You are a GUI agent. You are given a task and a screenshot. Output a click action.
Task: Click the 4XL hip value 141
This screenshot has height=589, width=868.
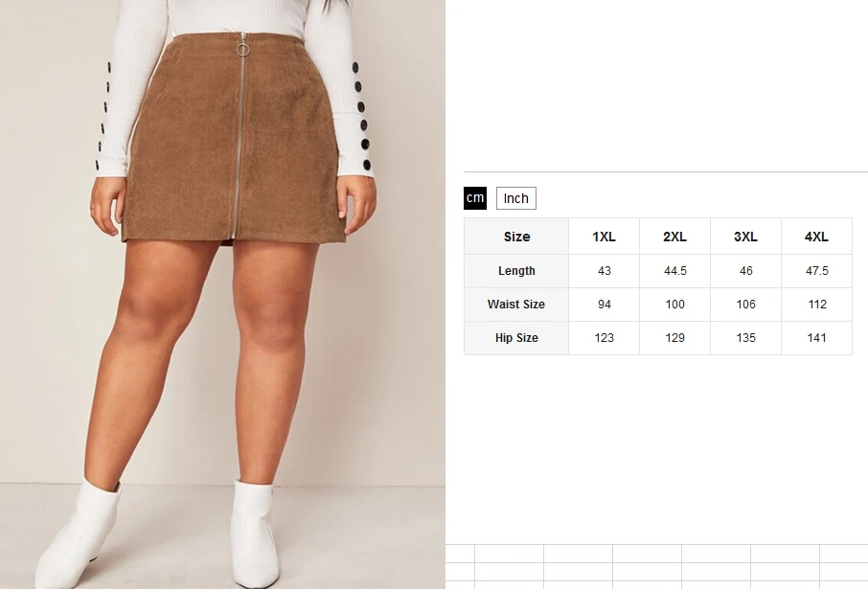(816, 338)
